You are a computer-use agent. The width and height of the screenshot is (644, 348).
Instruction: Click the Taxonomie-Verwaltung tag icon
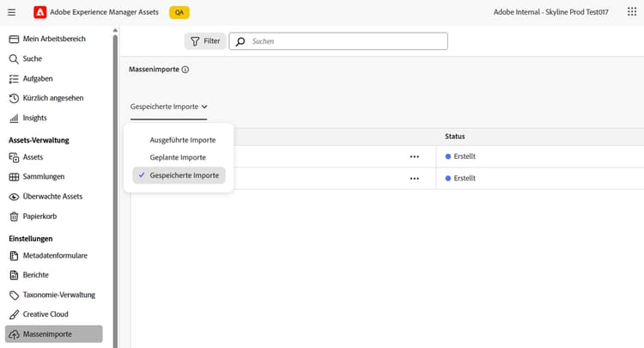(x=14, y=295)
